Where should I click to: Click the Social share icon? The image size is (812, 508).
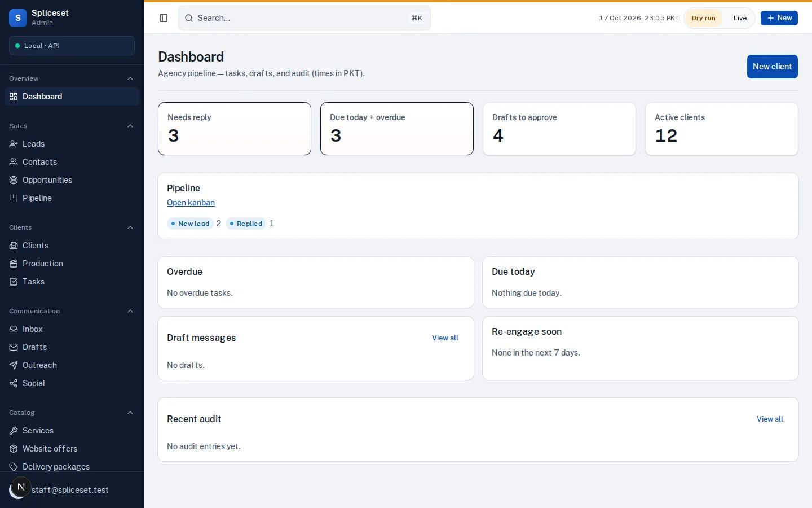tap(14, 383)
